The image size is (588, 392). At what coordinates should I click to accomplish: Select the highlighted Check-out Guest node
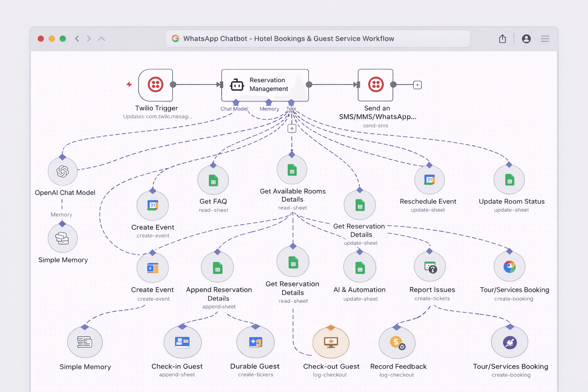coord(331,342)
